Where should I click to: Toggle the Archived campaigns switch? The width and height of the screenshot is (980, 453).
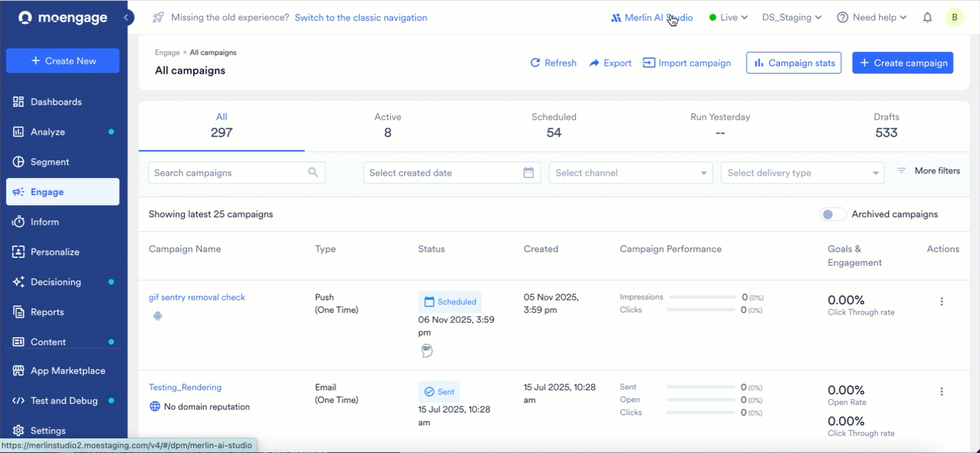coord(833,214)
